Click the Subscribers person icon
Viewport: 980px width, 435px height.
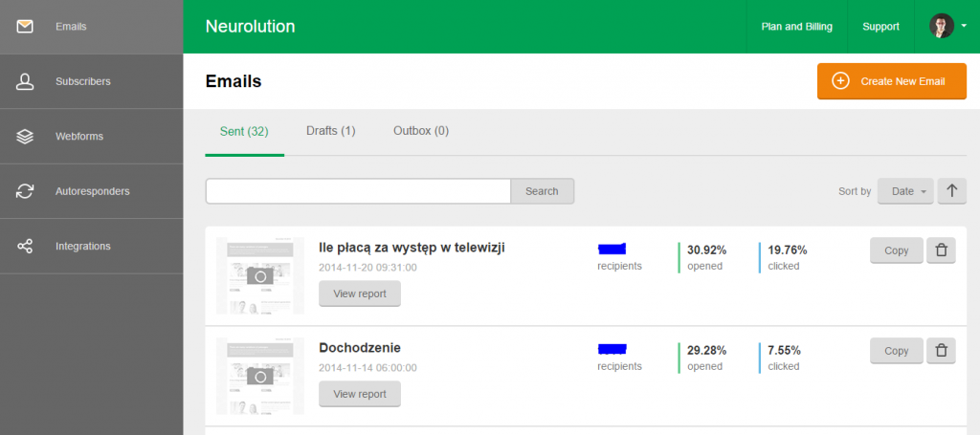(x=25, y=81)
